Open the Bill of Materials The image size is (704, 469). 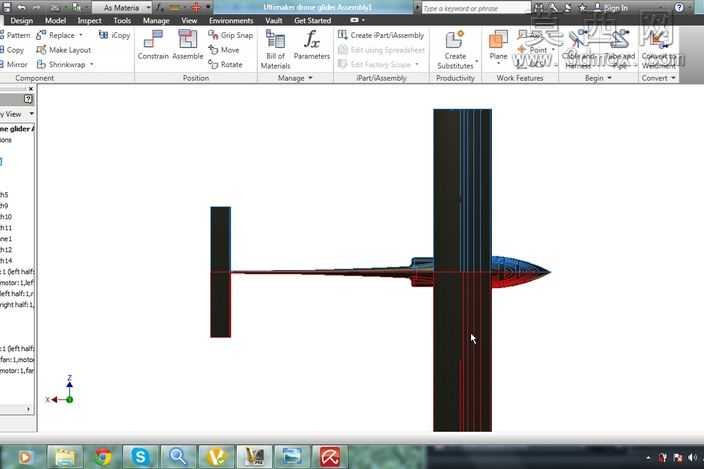coord(275,49)
